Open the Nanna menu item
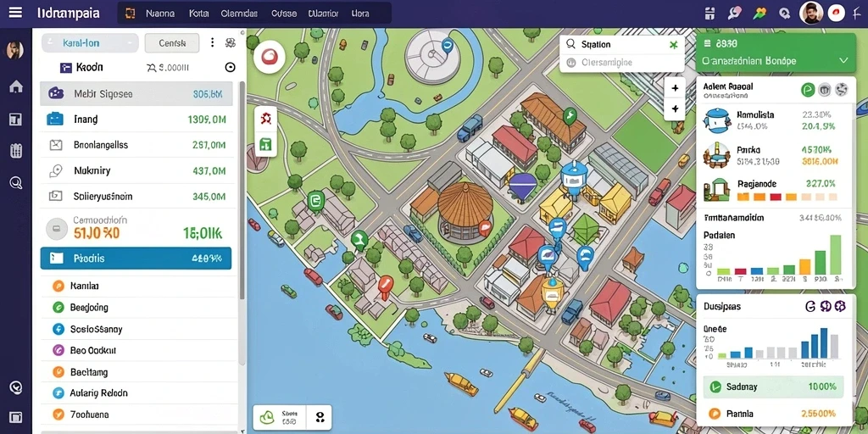 (160, 14)
